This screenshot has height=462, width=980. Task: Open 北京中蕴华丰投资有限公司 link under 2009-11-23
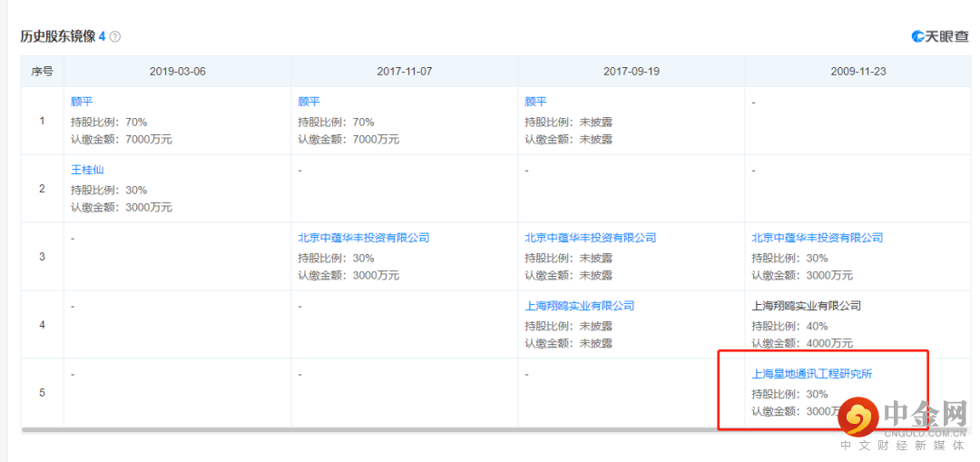(818, 238)
